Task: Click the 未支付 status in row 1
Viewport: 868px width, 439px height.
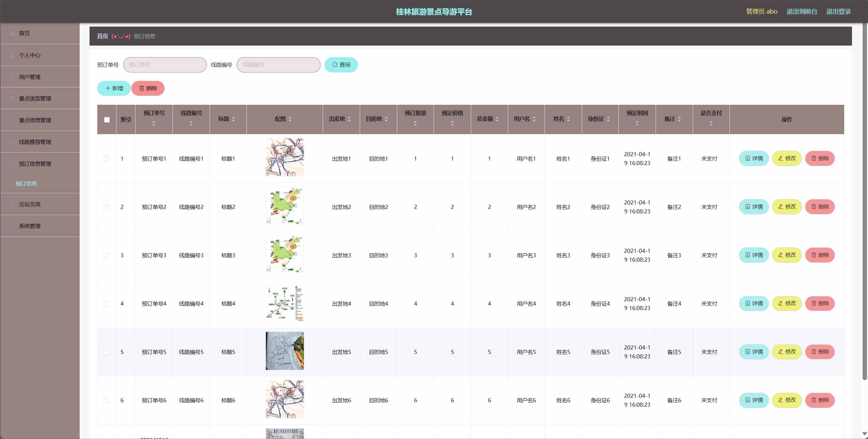Action: coord(709,159)
